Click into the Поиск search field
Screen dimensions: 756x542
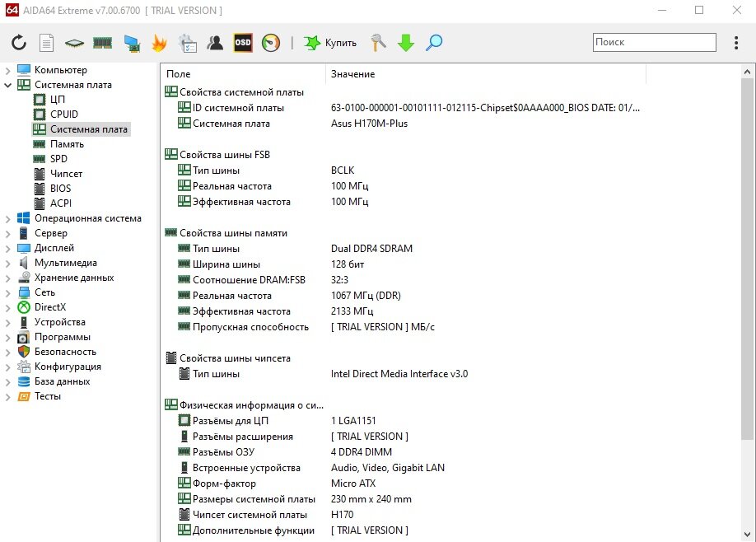pyautogui.click(x=654, y=43)
